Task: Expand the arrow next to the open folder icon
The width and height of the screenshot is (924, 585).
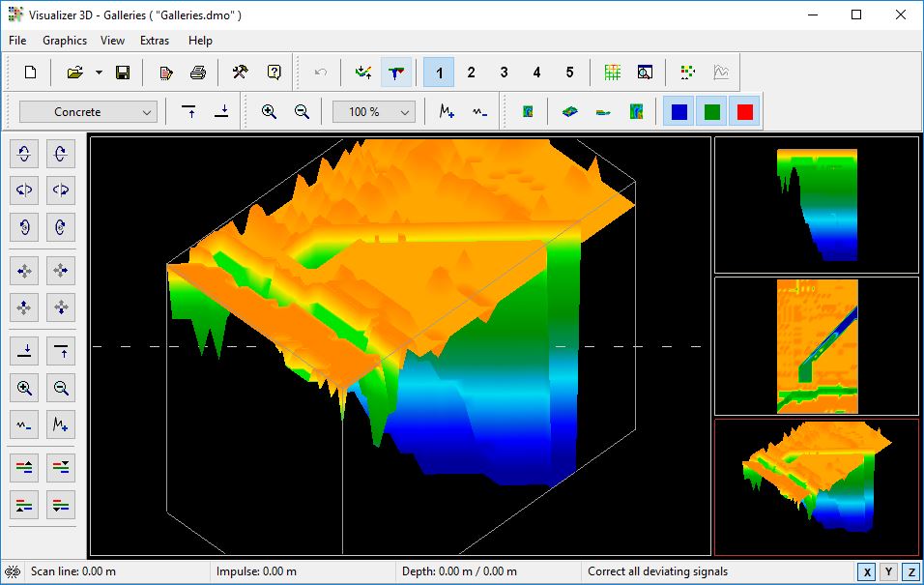Action: click(99, 73)
